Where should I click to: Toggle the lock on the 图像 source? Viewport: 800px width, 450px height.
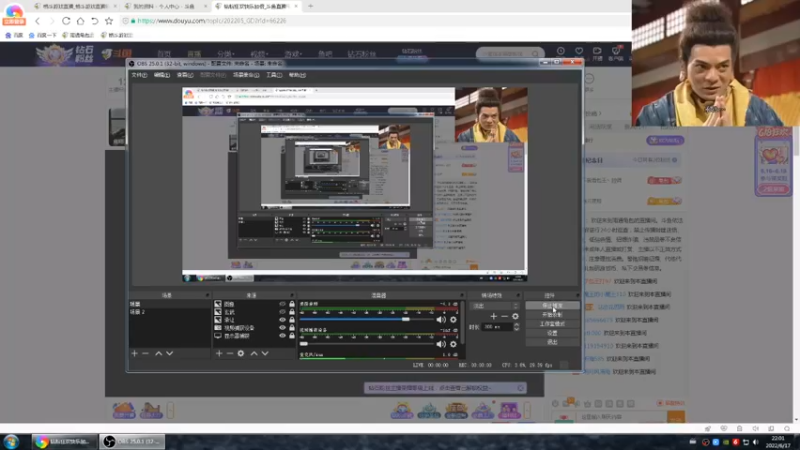(292, 304)
